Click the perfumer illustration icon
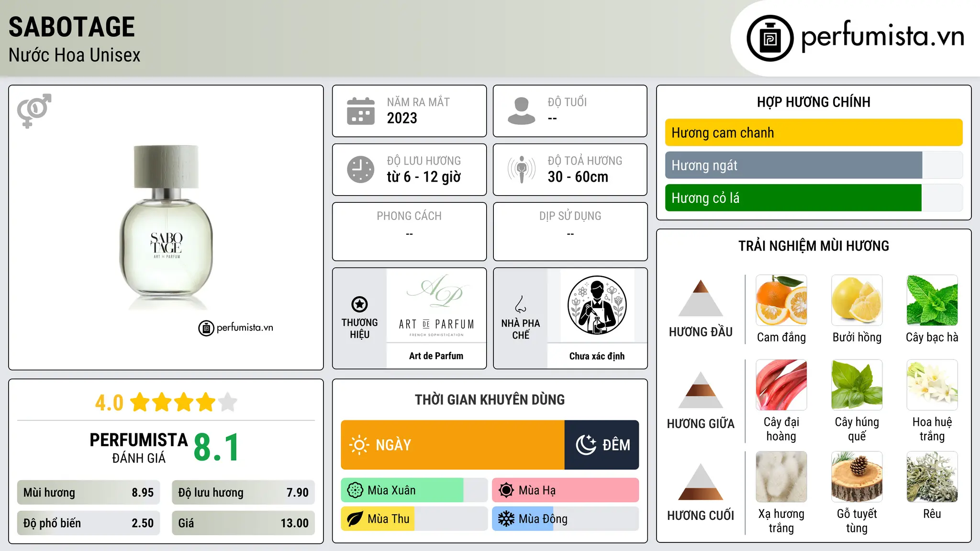Viewport: 980px width, 551px height. click(597, 305)
